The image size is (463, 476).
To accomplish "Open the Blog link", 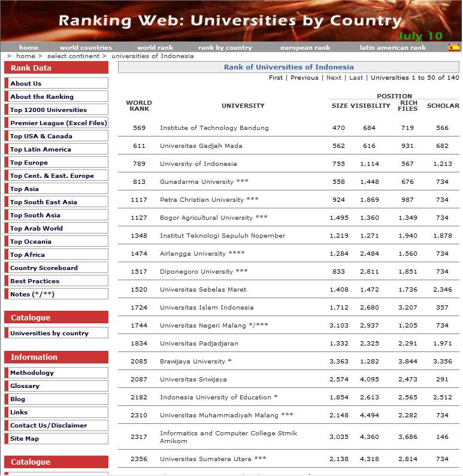I will tap(56, 399).
